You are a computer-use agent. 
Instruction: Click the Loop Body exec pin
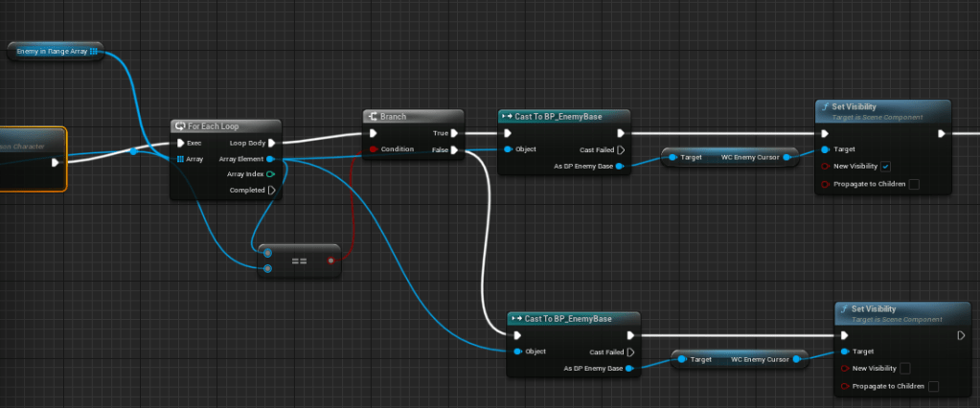click(271, 143)
